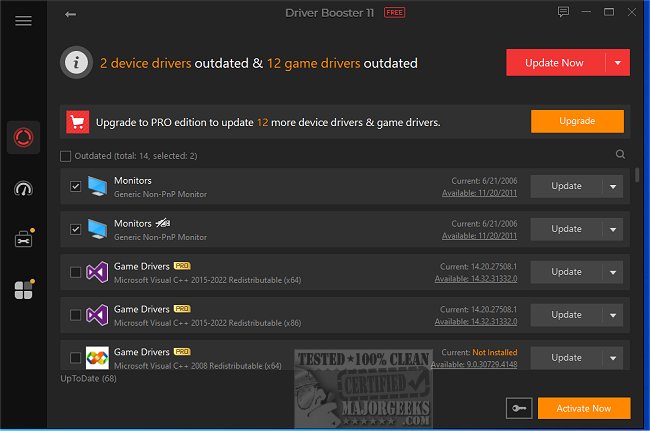Viewport: 650px width, 431px height.
Task: Click '12 game drivers' orange text
Action: 313,63
